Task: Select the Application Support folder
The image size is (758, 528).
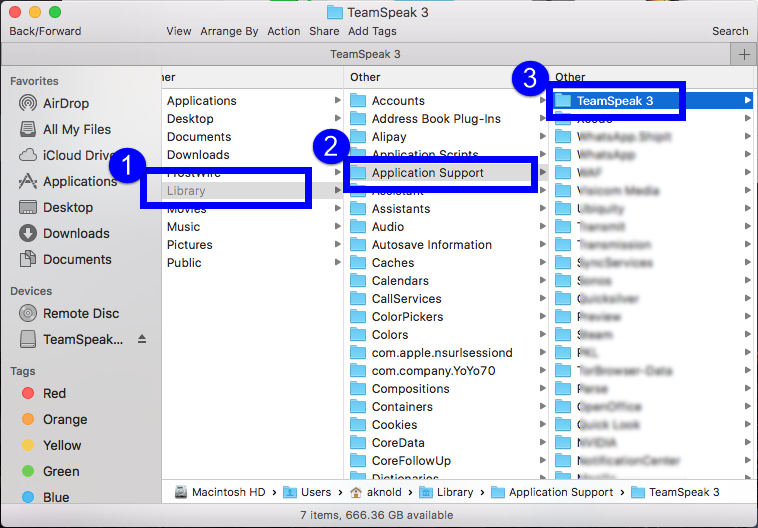Action: click(x=446, y=173)
